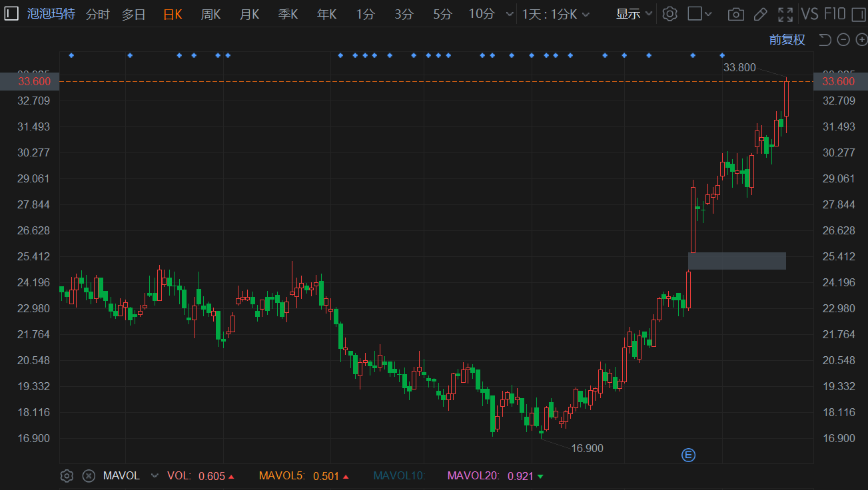Zoom out chart with minus circle icon
868x490 pixels.
coord(843,39)
